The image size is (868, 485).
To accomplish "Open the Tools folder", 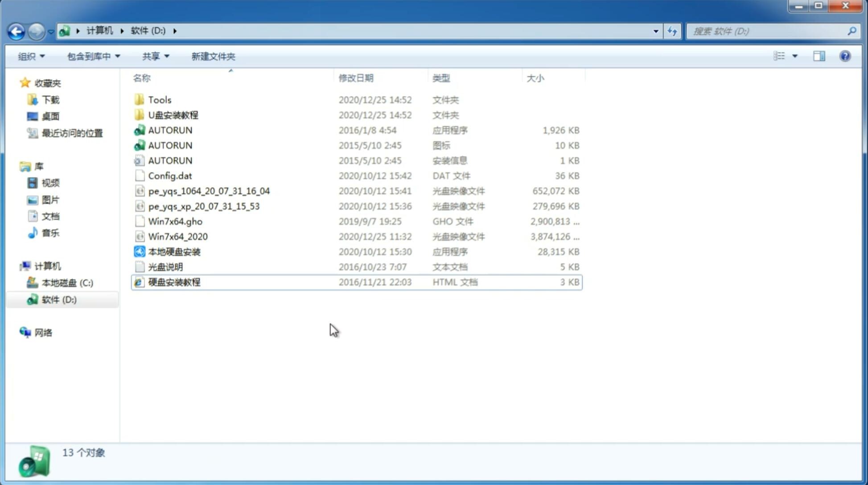I will [159, 99].
